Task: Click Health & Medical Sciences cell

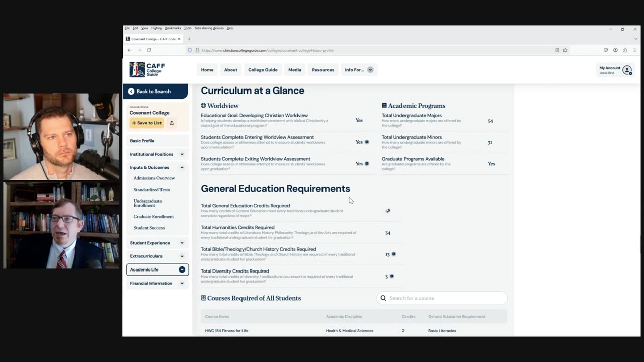Action: tap(350, 331)
